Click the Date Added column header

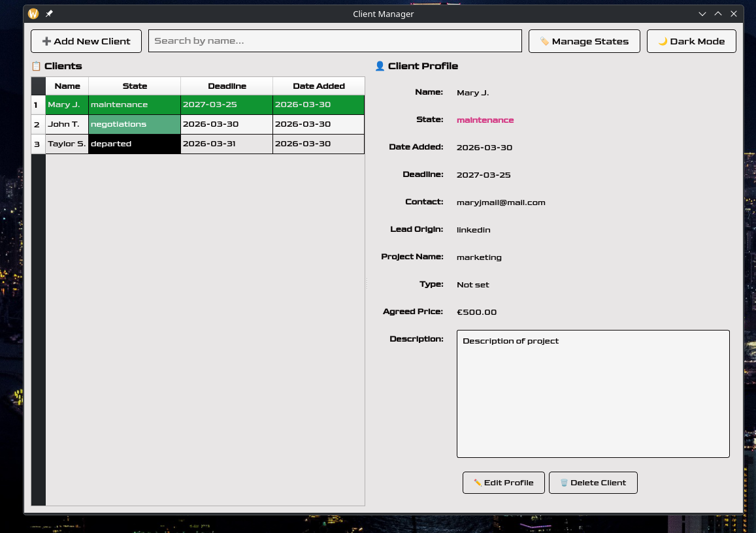click(x=318, y=86)
